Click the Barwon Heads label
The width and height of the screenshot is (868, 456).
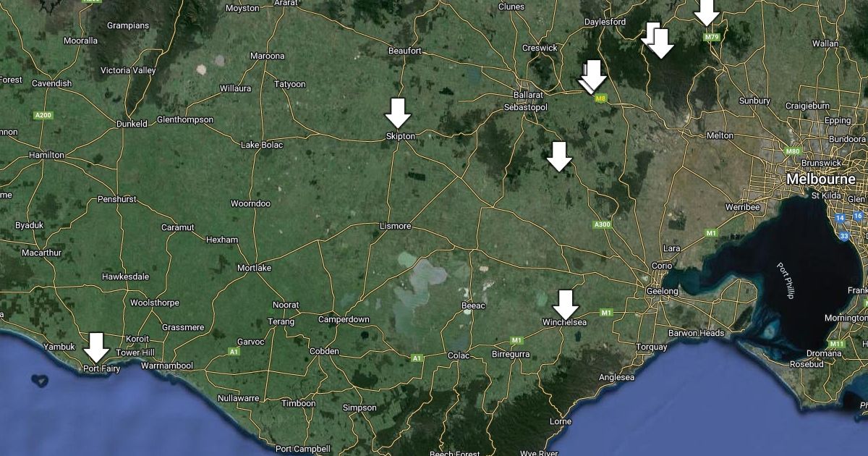point(697,334)
